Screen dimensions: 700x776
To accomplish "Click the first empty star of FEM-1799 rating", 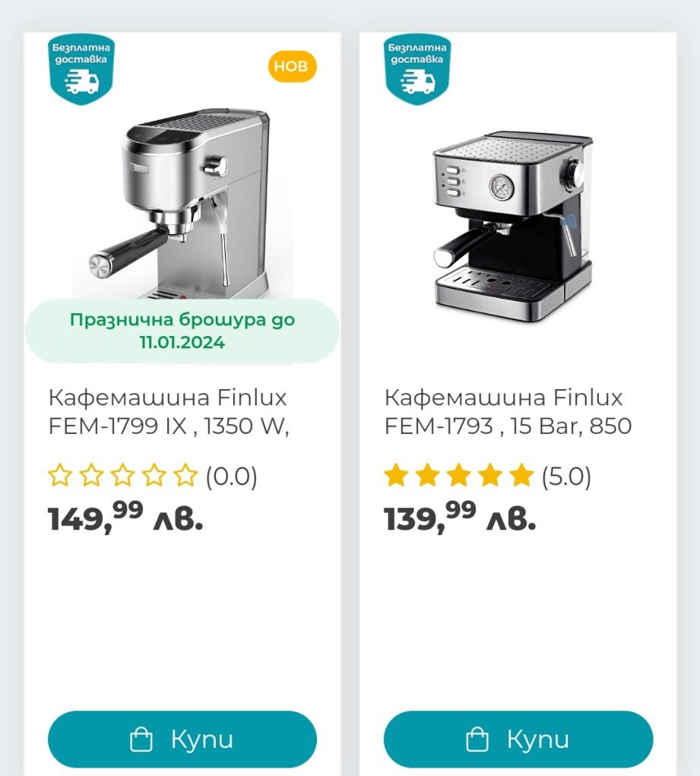I will coord(60,475).
